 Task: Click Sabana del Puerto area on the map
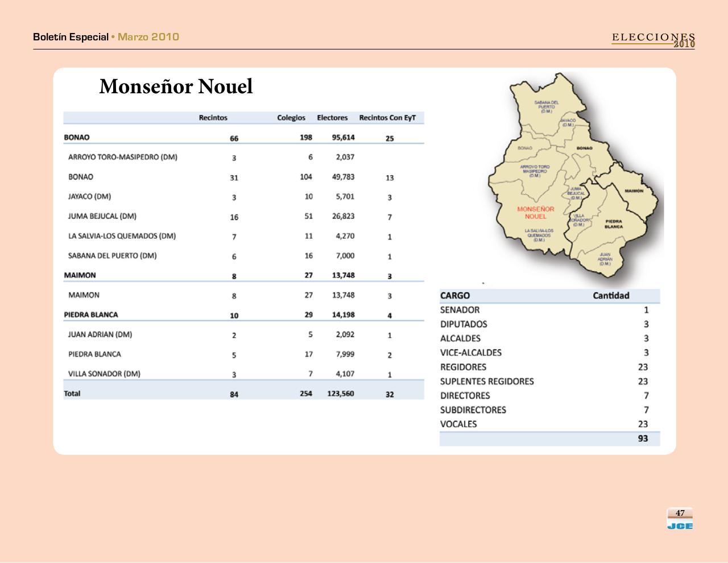pos(546,106)
